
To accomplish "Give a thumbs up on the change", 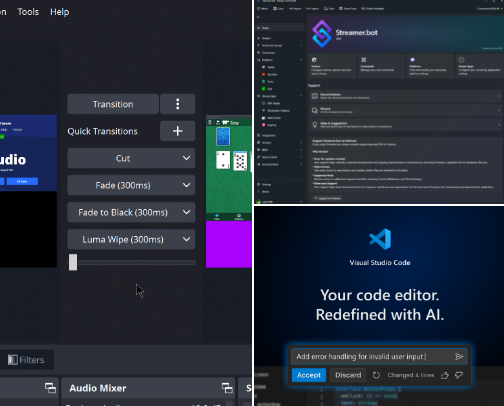I will (445, 375).
